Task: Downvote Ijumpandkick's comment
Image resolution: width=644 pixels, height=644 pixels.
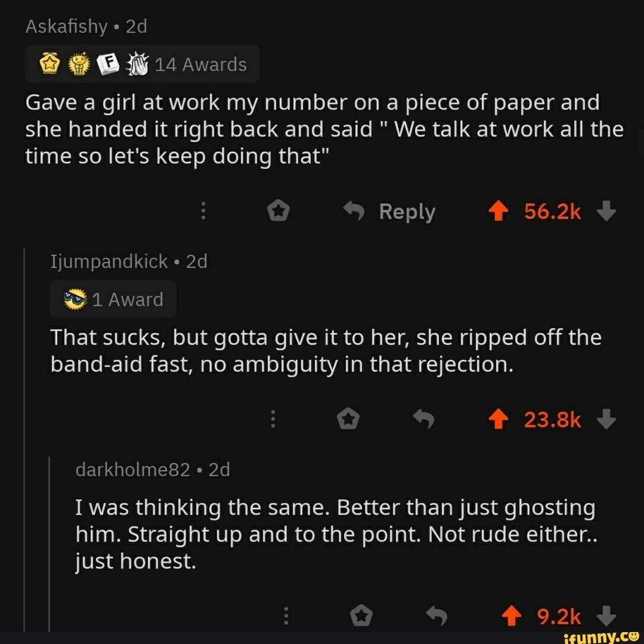Action: click(605, 420)
